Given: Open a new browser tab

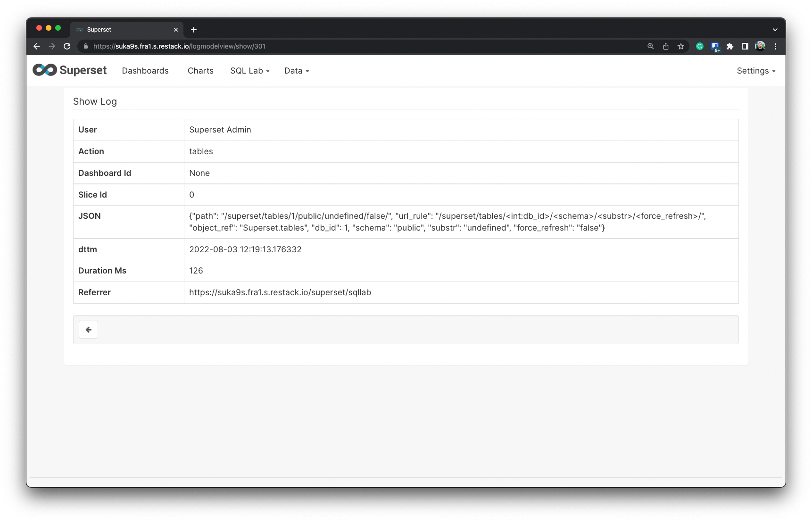Looking at the screenshot, I should (194, 30).
